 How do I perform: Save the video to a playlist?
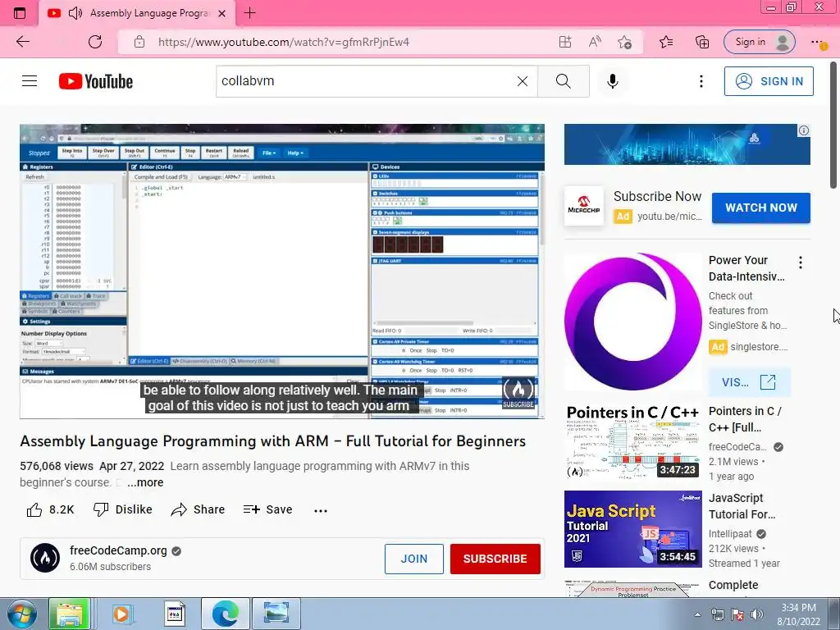tap(267, 509)
